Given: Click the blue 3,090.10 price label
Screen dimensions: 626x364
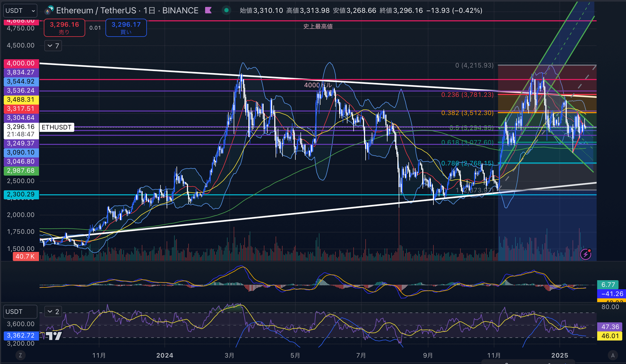Looking at the screenshot, I should (21, 152).
